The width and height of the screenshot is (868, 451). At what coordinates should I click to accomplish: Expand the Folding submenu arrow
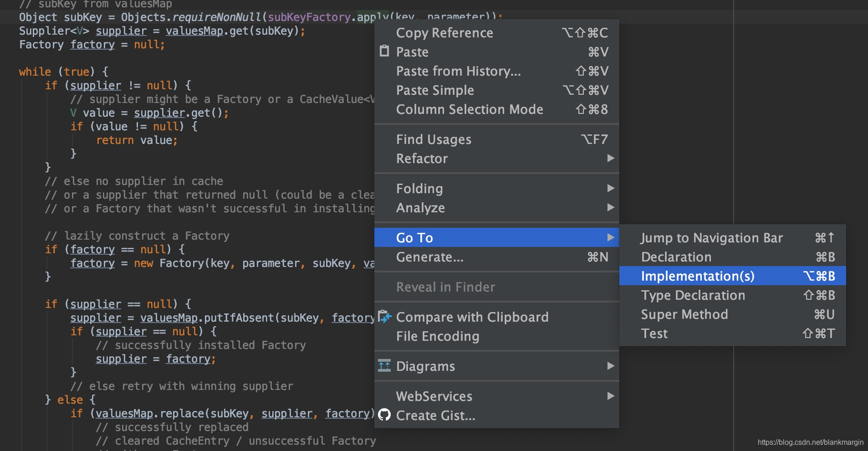click(x=611, y=188)
